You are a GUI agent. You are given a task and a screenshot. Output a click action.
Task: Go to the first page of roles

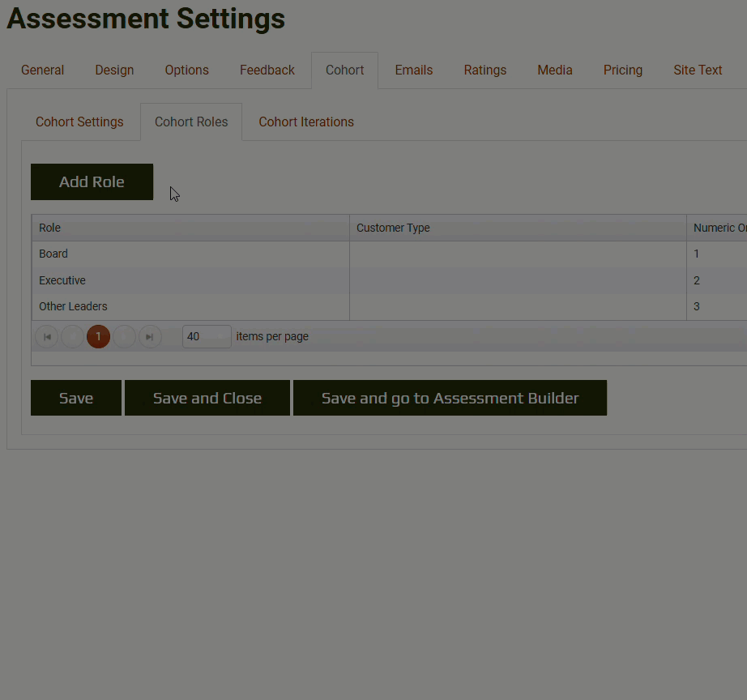pos(47,337)
